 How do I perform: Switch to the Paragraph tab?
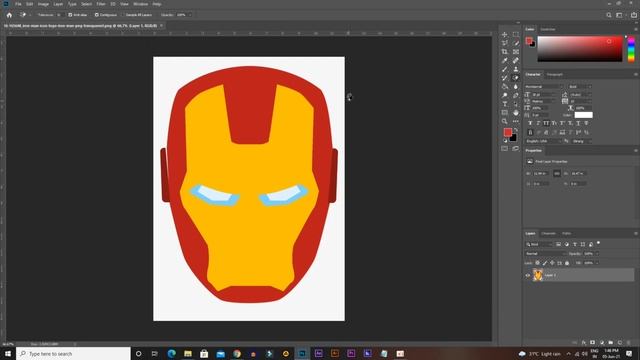coord(555,74)
